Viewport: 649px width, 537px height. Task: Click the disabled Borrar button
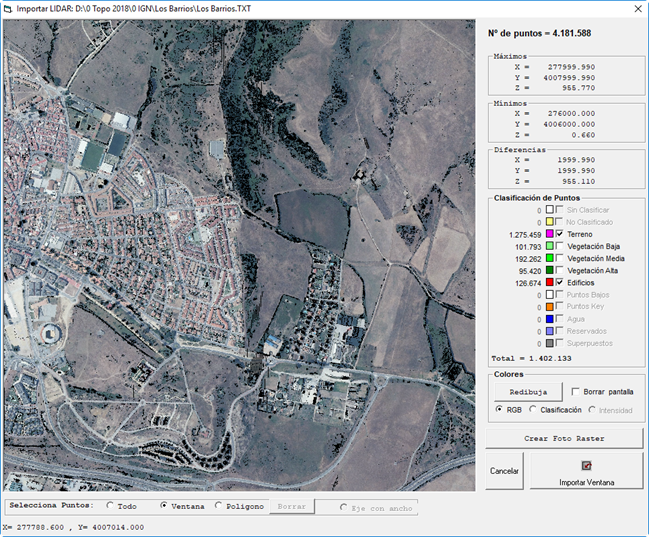point(292,506)
